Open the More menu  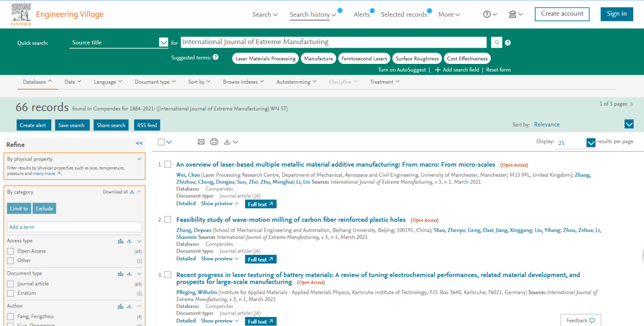(449, 14)
